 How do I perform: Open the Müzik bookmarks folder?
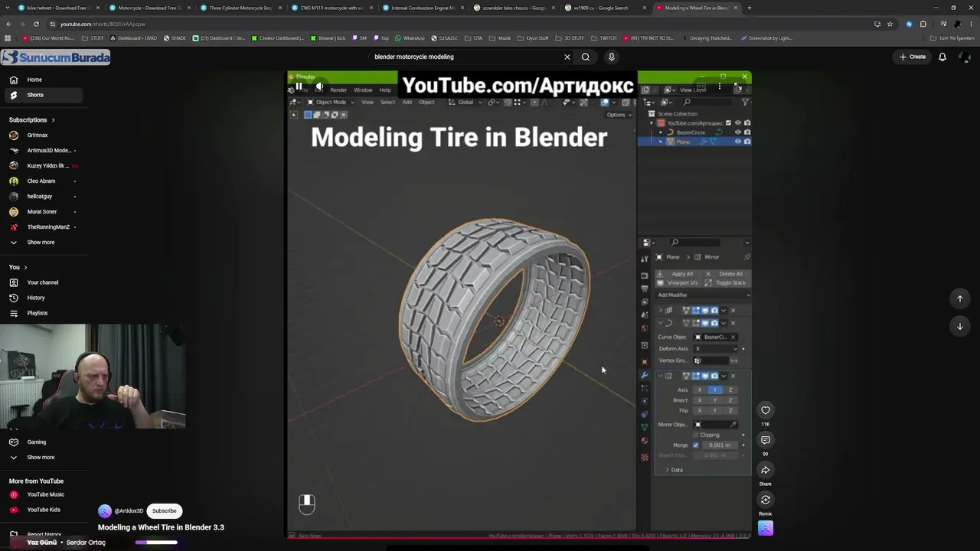tap(501, 38)
